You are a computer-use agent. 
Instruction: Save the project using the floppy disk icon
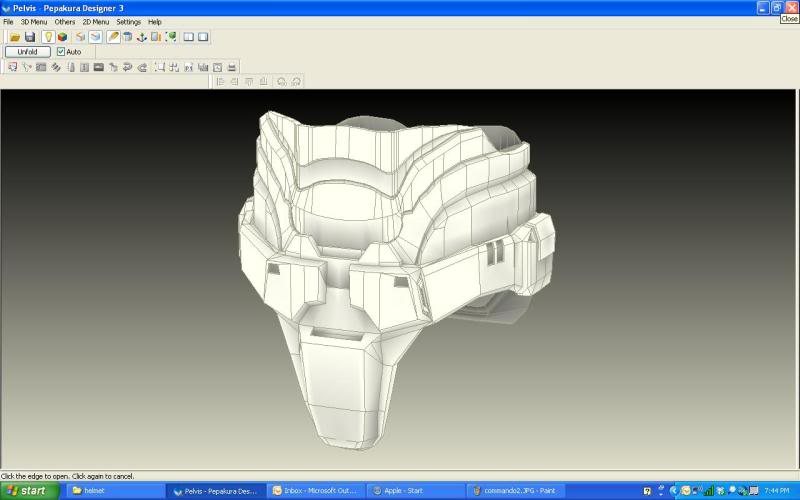pos(30,37)
